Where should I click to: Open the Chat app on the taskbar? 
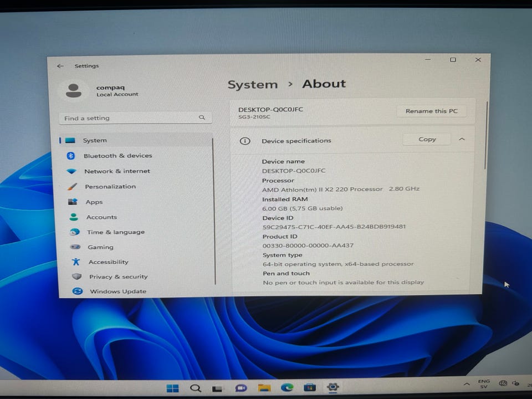(x=241, y=388)
